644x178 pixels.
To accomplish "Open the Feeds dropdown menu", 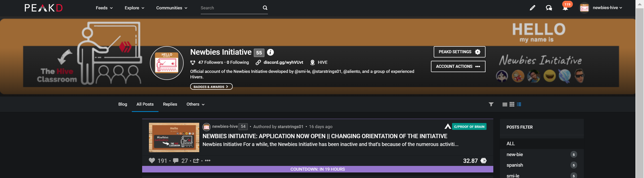I will tap(104, 8).
